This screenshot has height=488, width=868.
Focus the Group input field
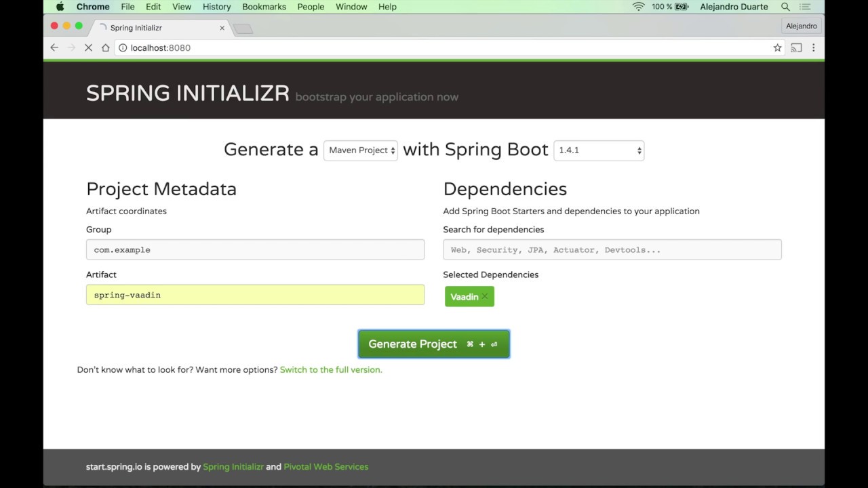[255, 249]
